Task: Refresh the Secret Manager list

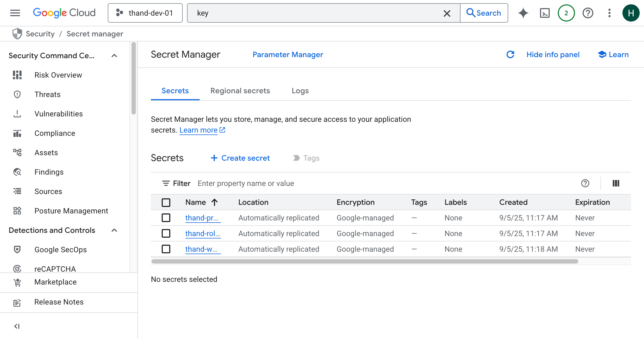Action: [510, 54]
